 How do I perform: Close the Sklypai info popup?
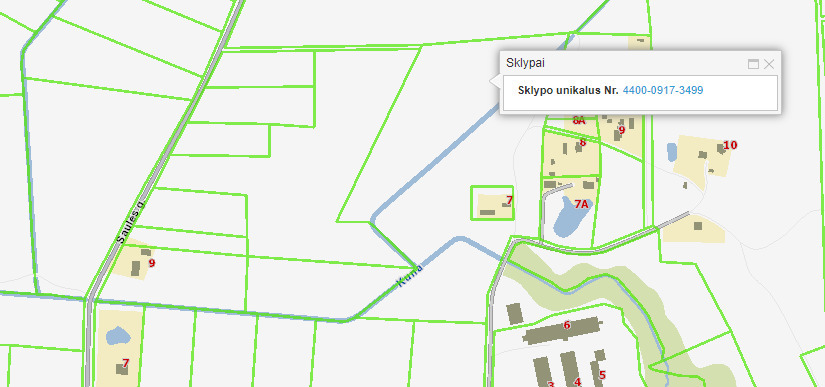click(769, 64)
